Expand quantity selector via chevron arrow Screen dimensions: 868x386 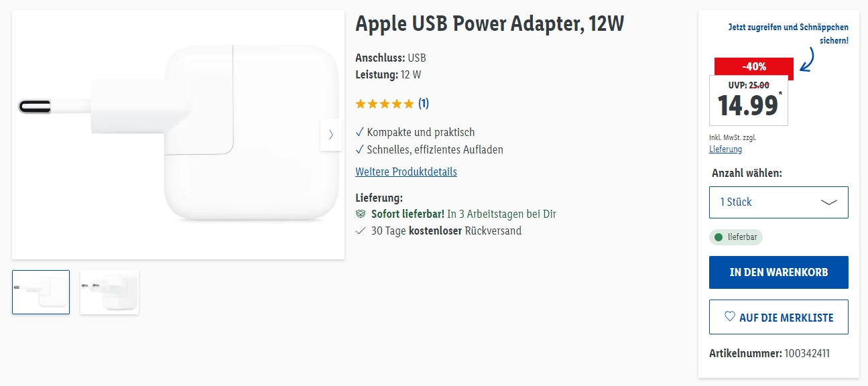point(829,202)
